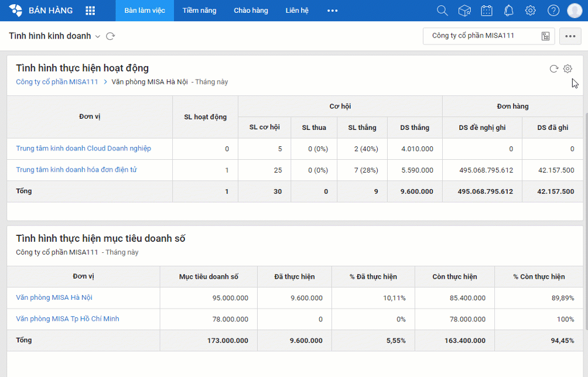Image resolution: width=588 pixels, height=377 pixels.
Task: Open settings of hoạt động widget
Action: [568, 68]
